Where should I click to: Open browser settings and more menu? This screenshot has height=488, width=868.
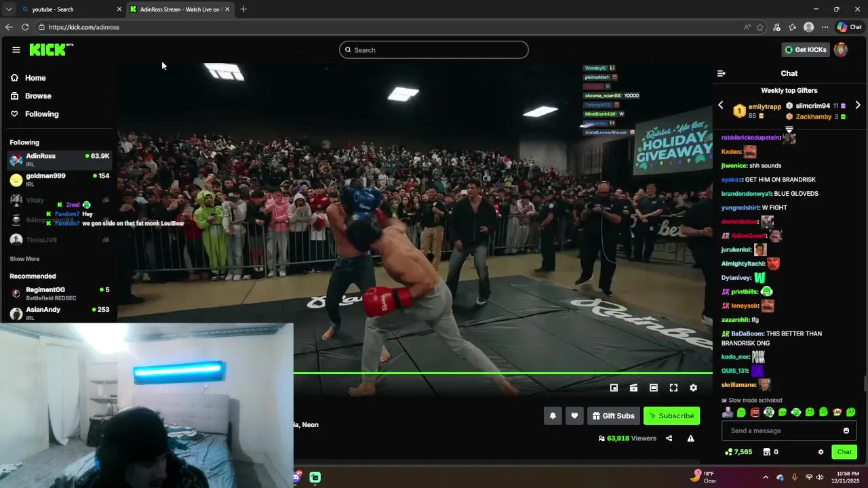tap(825, 27)
